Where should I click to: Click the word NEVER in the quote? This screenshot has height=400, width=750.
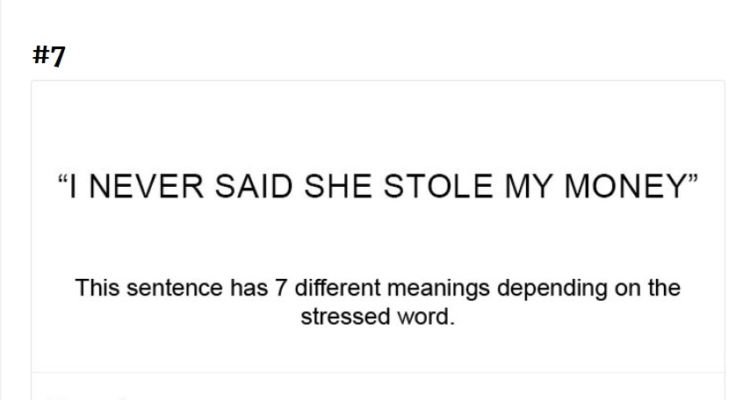[x=146, y=186]
